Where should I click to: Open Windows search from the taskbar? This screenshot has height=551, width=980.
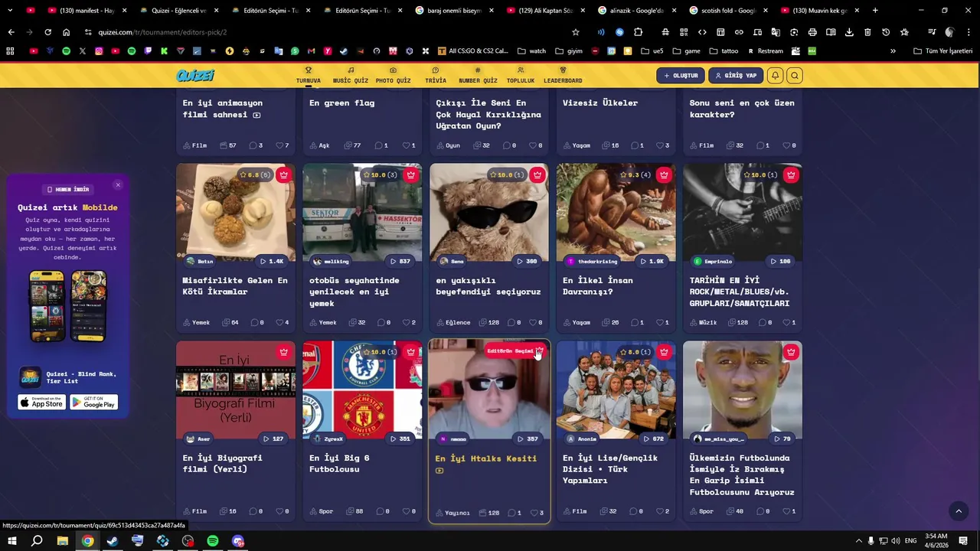coord(37,541)
